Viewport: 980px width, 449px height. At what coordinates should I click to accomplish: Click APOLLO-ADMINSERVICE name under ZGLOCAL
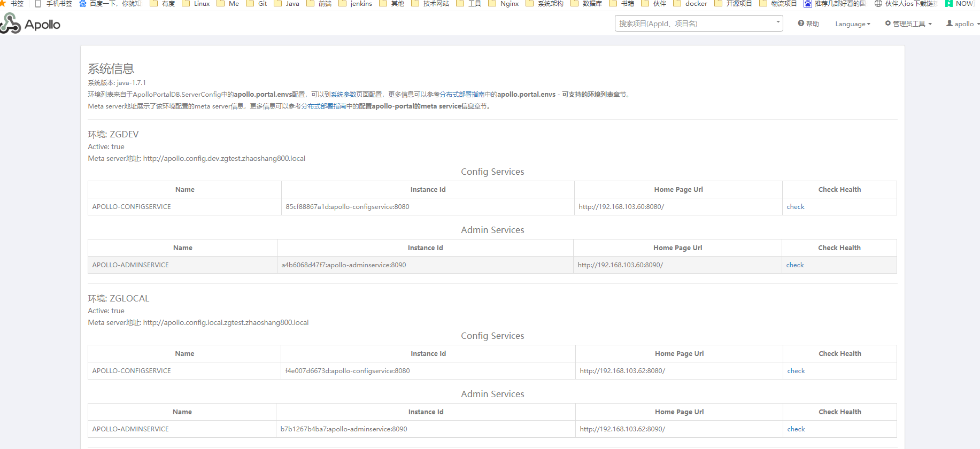130,429
